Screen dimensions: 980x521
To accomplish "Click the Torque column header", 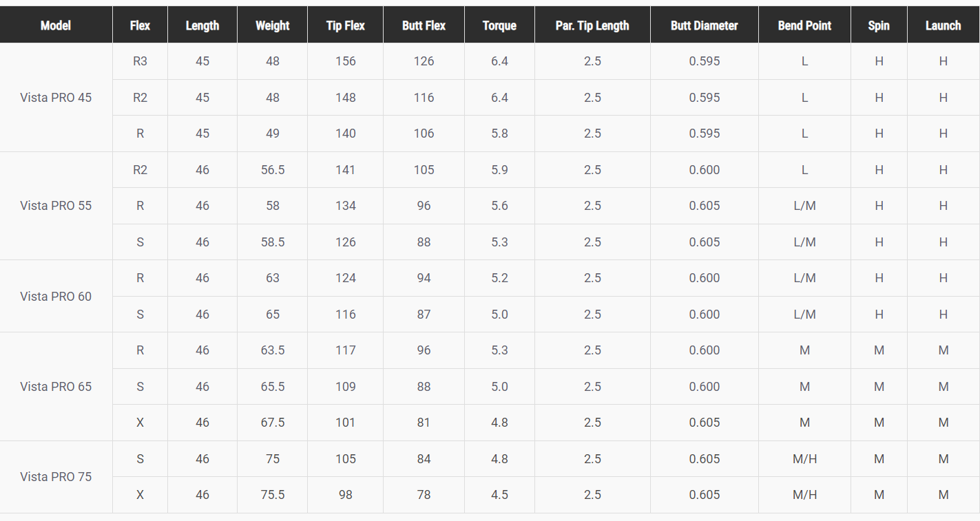I will 499,25.
